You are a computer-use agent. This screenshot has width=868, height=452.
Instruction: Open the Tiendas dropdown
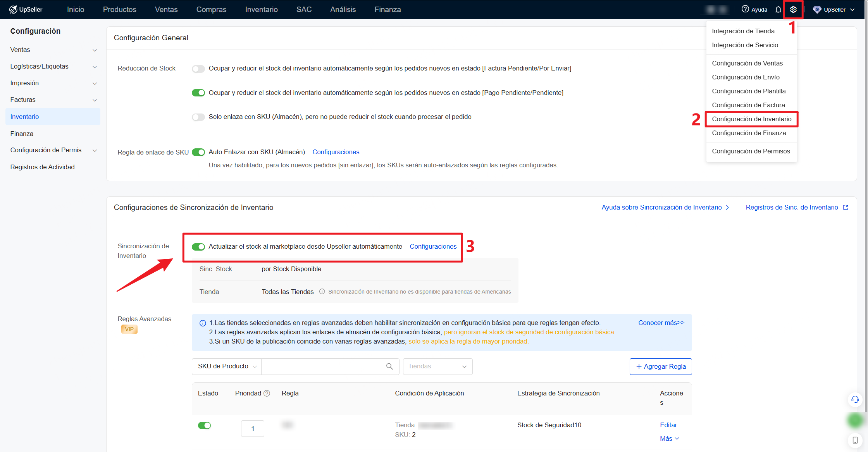click(437, 366)
